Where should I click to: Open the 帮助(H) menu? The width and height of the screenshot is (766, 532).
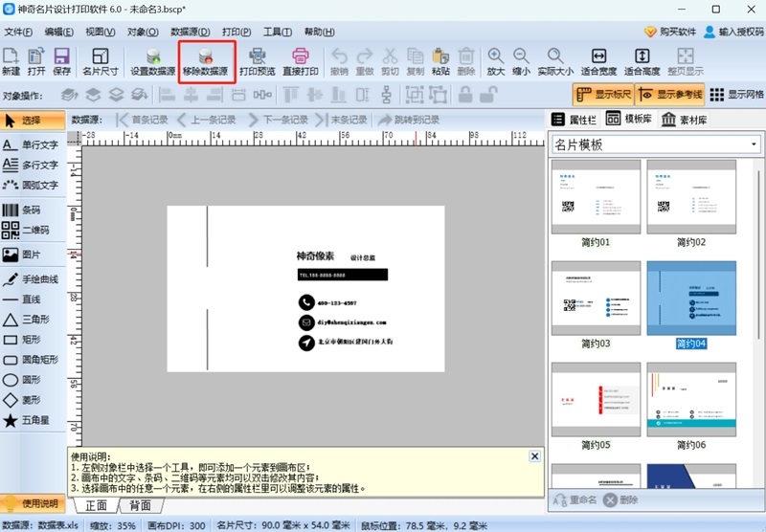[x=319, y=32]
